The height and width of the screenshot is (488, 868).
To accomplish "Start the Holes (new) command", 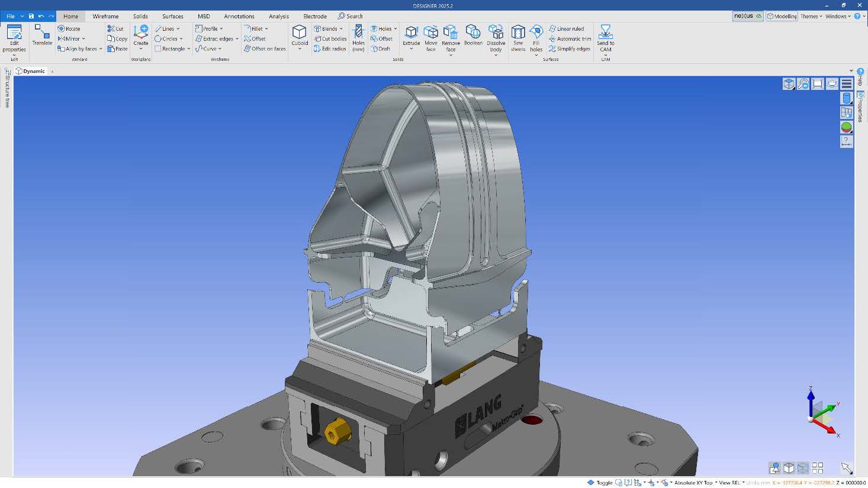I will [358, 38].
